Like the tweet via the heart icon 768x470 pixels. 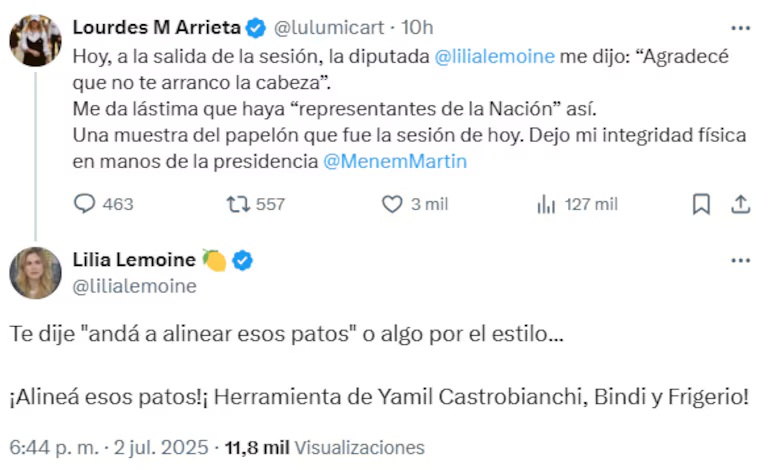click(x=393, y=204)
